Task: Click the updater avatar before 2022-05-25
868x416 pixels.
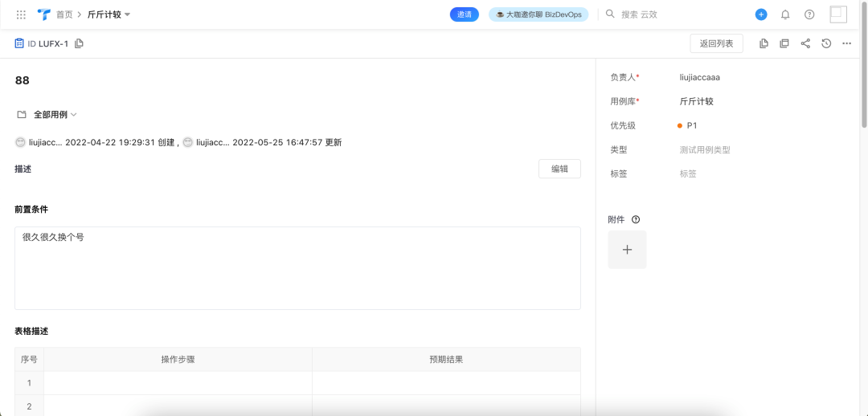Action: coord(187,142)
